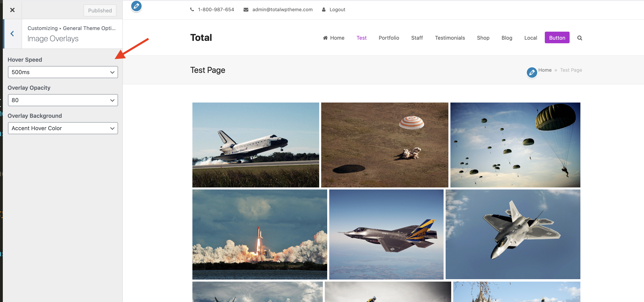
Task: Open the Blog menu item
Action: (x=507, y=38)
